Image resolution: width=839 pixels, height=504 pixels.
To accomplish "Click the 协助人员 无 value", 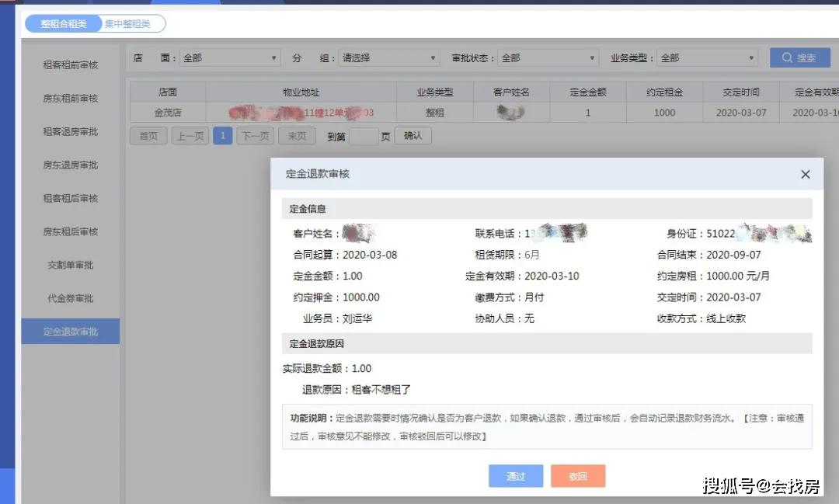I will 529,318.
